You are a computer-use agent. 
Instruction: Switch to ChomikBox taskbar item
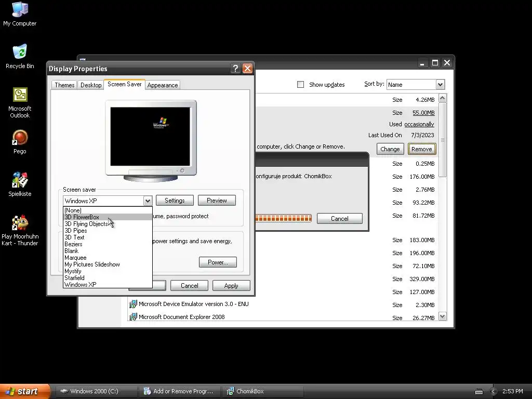point(262,391)
